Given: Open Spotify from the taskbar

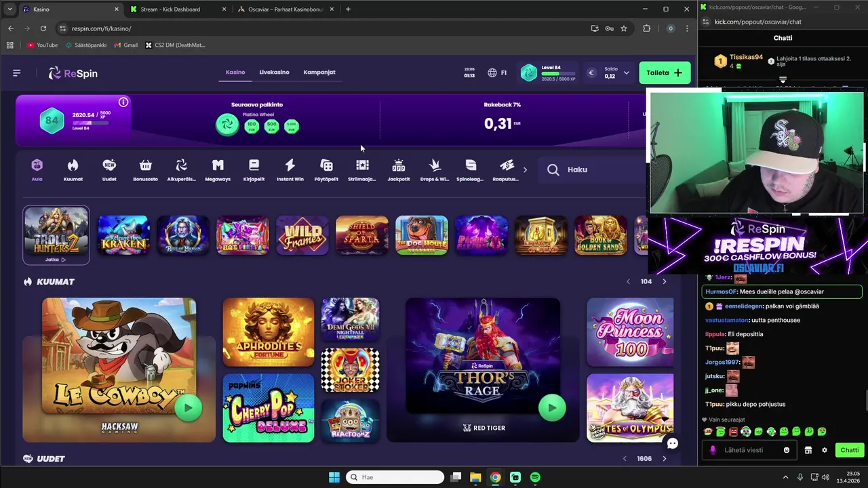Looking at the screenshot, I should [x=535, y=477].
